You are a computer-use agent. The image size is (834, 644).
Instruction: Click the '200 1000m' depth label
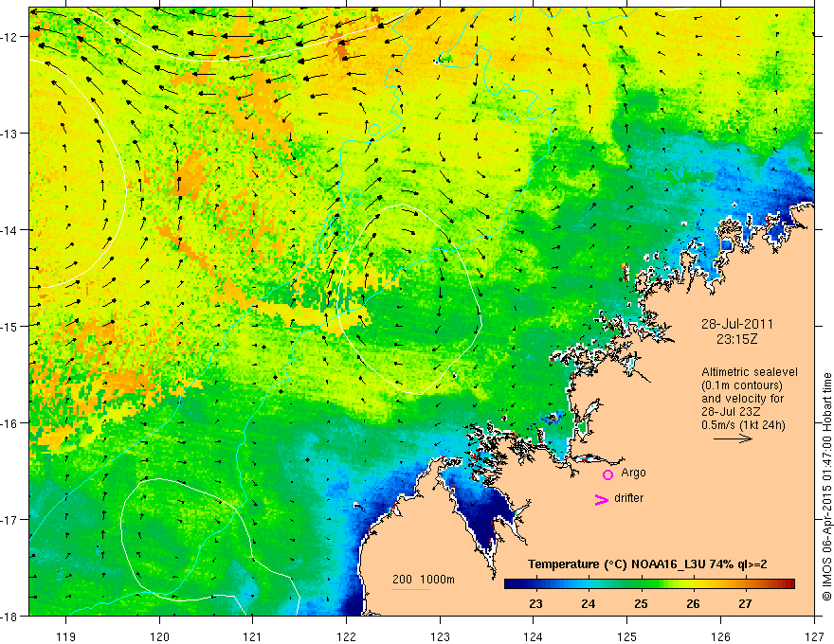point(424,580)
